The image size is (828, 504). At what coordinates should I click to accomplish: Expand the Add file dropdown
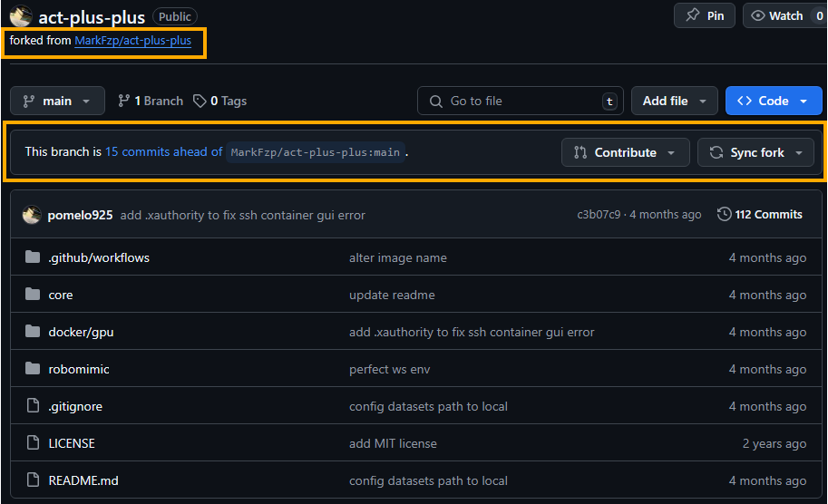675,101
